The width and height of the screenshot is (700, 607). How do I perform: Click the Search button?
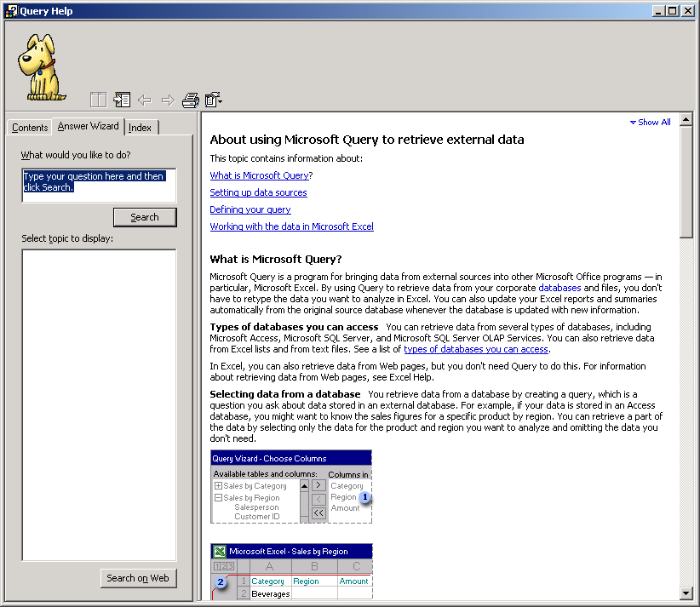coord(145,217)
